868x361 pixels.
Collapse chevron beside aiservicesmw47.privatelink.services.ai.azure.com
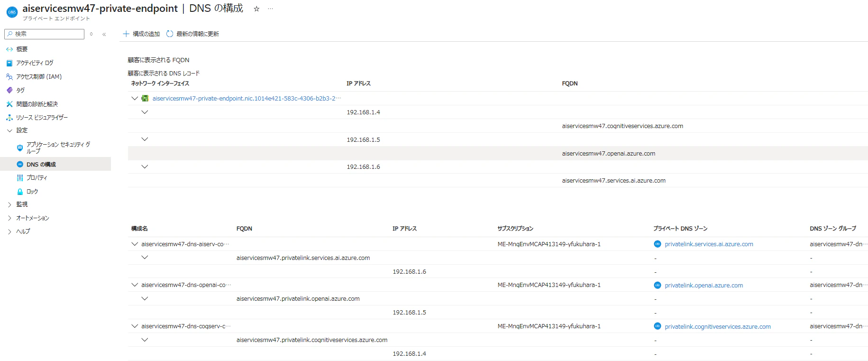click(145, 257)
